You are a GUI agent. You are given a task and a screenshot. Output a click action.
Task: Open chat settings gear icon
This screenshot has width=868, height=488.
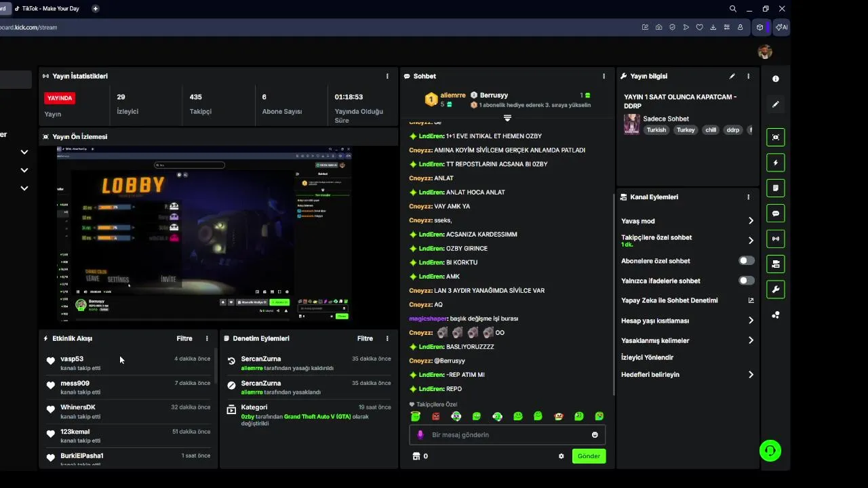click(x=561, y=456)
